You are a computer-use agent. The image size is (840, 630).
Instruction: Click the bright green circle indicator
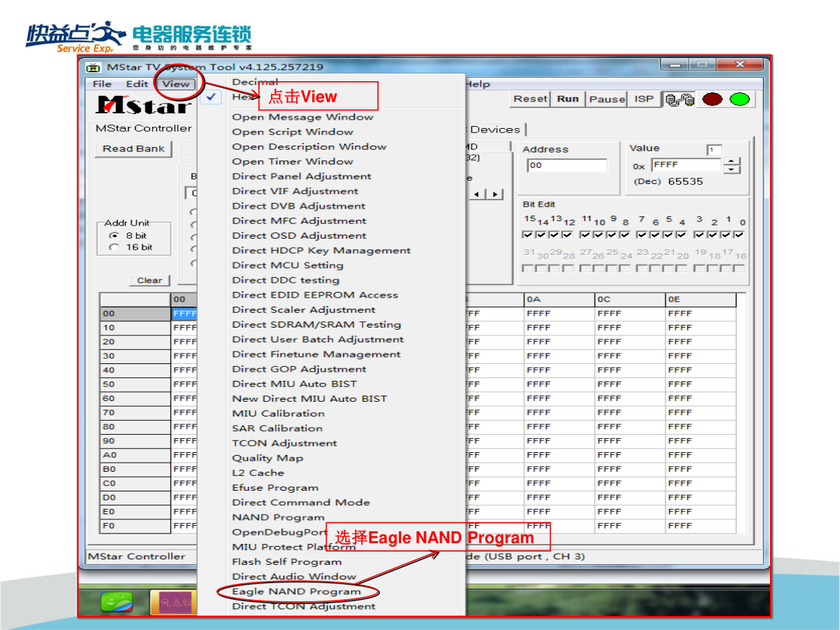click(x=739, y=99)
